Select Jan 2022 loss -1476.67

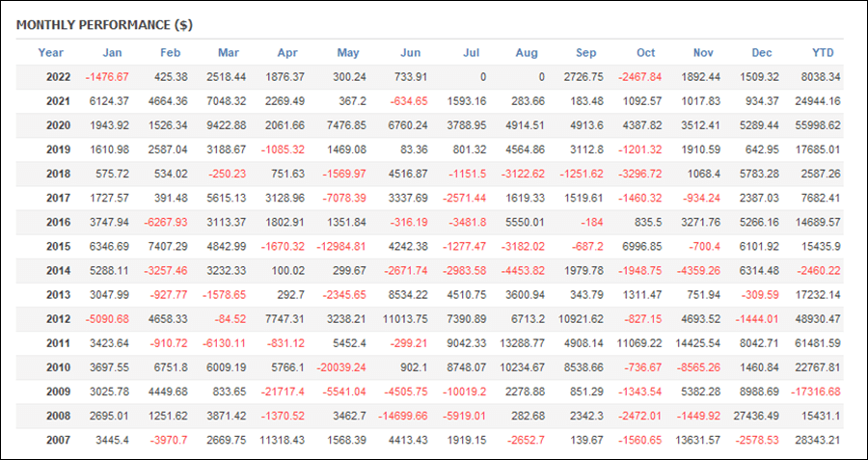point(107,77)
